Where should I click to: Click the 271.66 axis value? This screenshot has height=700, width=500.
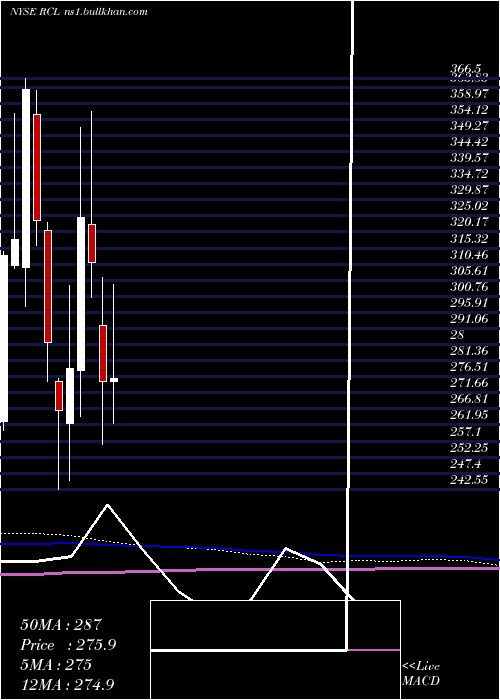[x=469, y=383]
